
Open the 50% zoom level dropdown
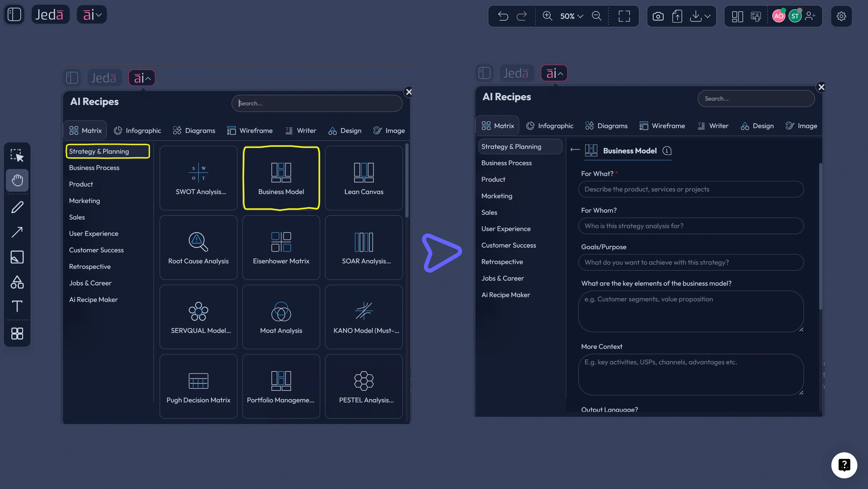(571, 16)
